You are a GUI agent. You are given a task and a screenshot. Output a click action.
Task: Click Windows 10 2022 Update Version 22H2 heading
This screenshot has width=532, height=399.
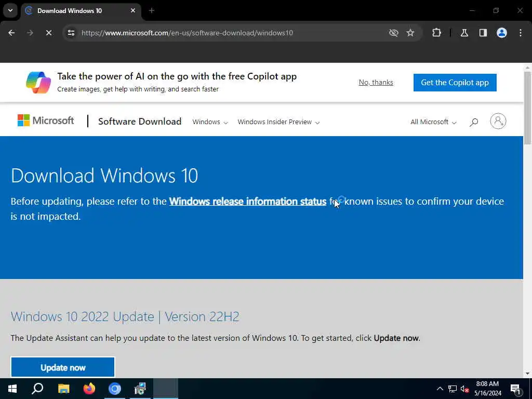tap(125, 316)
